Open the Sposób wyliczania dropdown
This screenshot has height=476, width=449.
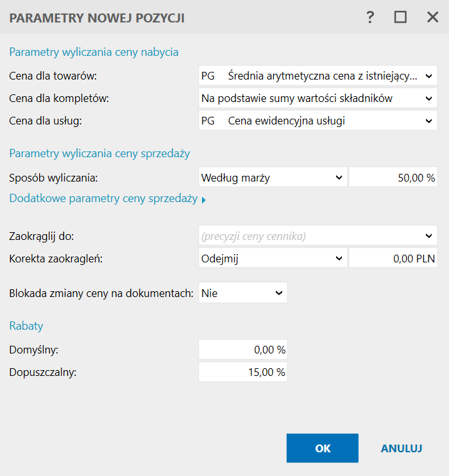273,178
